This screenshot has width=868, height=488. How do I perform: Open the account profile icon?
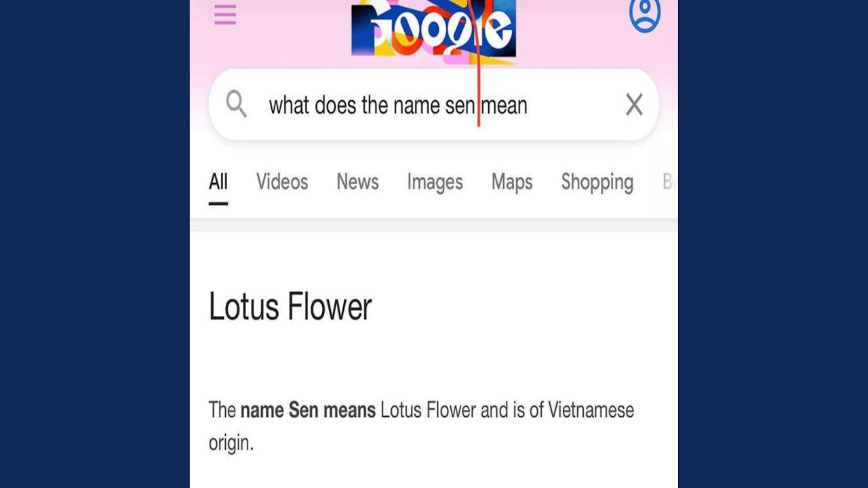point(644,15)
